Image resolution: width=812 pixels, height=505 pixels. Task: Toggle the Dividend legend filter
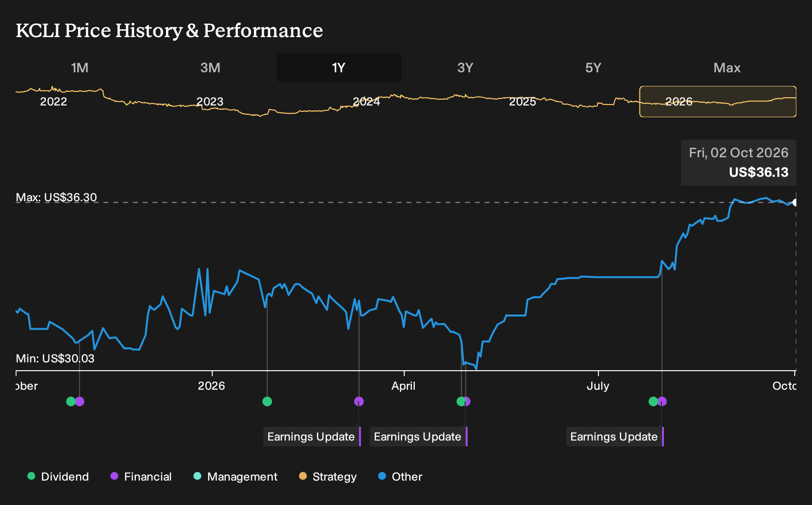pyautogui.click(x=58, y=477)
